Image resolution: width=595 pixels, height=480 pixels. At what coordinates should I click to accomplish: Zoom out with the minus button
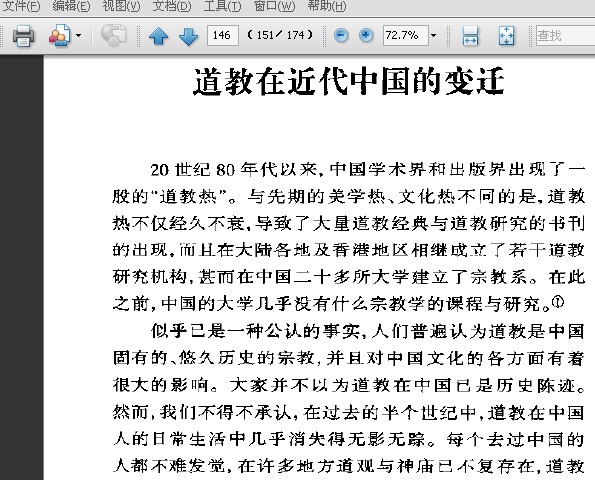(341, 36)
